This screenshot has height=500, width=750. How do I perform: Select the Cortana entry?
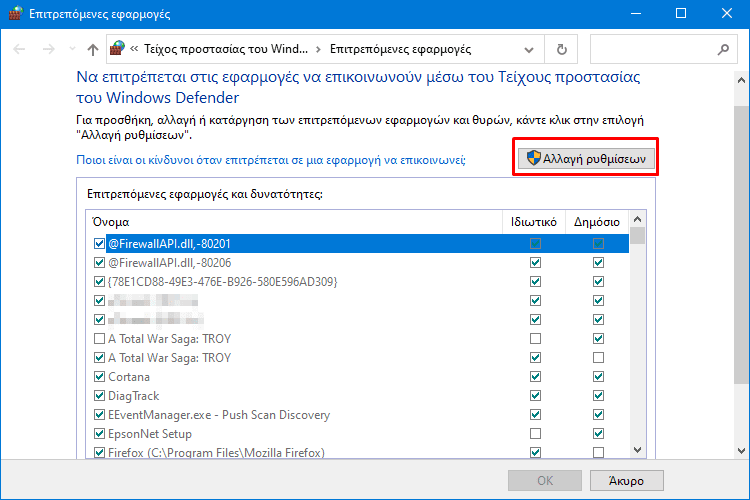click(x=358, y=377)
